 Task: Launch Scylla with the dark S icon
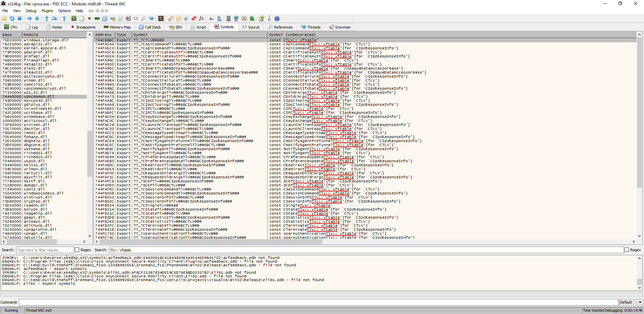[x=161, y=18]
